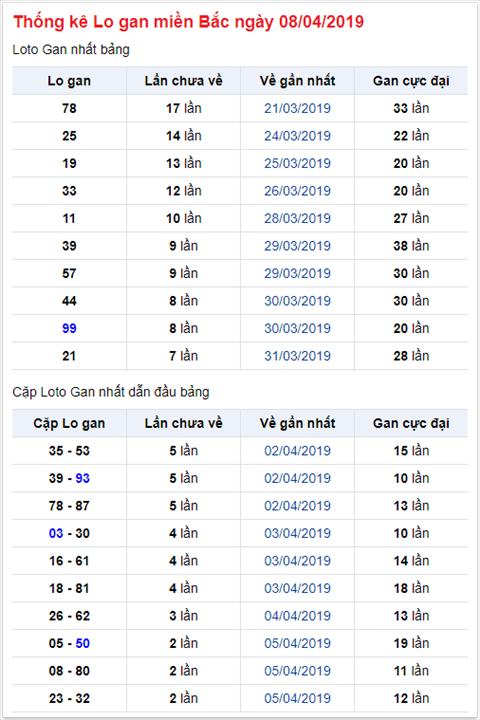Open 03/04/2019 date for pair 16 - 61
This screenshot has height=720, width=480.
tap(297, 561)
